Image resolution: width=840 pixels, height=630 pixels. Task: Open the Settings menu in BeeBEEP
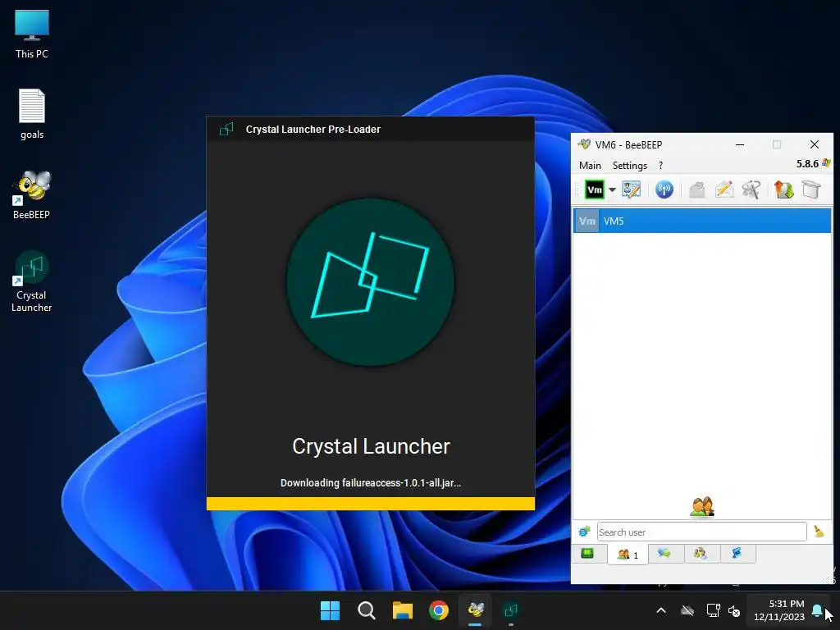tap(629, 166)
